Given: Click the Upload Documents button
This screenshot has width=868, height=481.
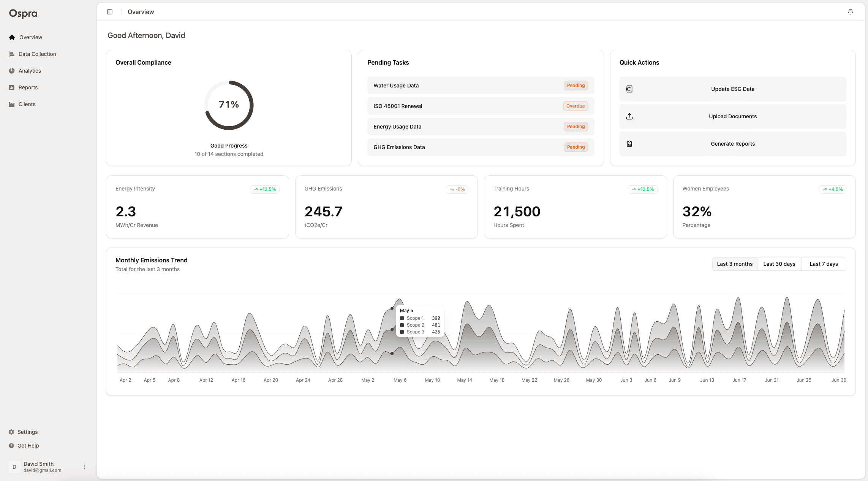Looking at the screenshot, I should click(732, 116).
